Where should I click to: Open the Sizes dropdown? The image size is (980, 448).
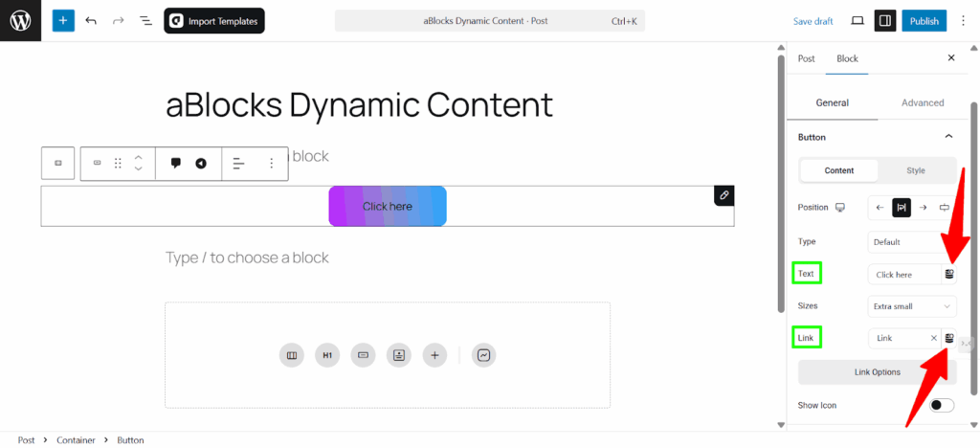tap(912, 306)
